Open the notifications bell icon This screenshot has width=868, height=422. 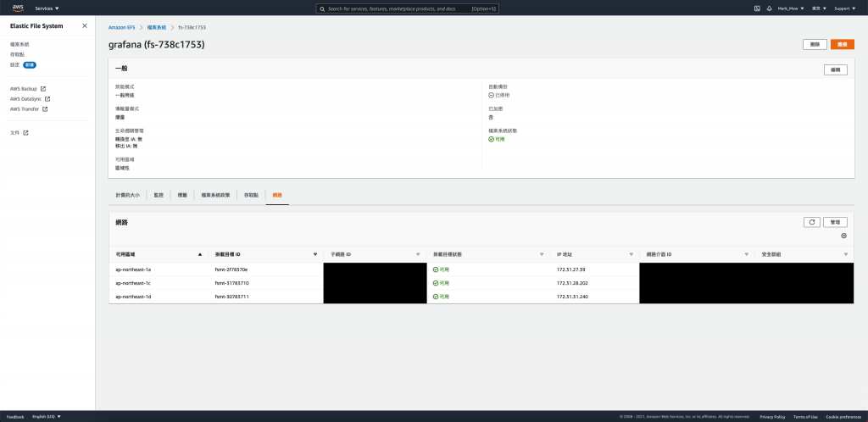tap(769, 8)
